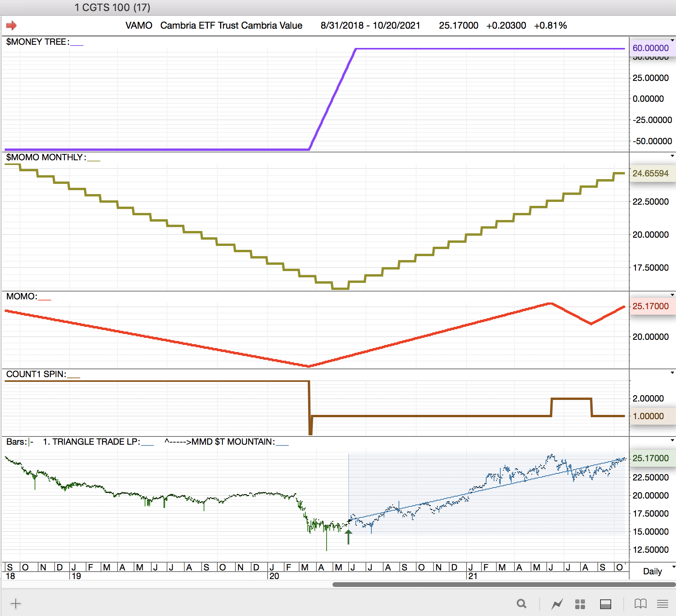
Task: Click the MMD $T MOUNTAIN indicator label
Action: [x=233, y=442]
